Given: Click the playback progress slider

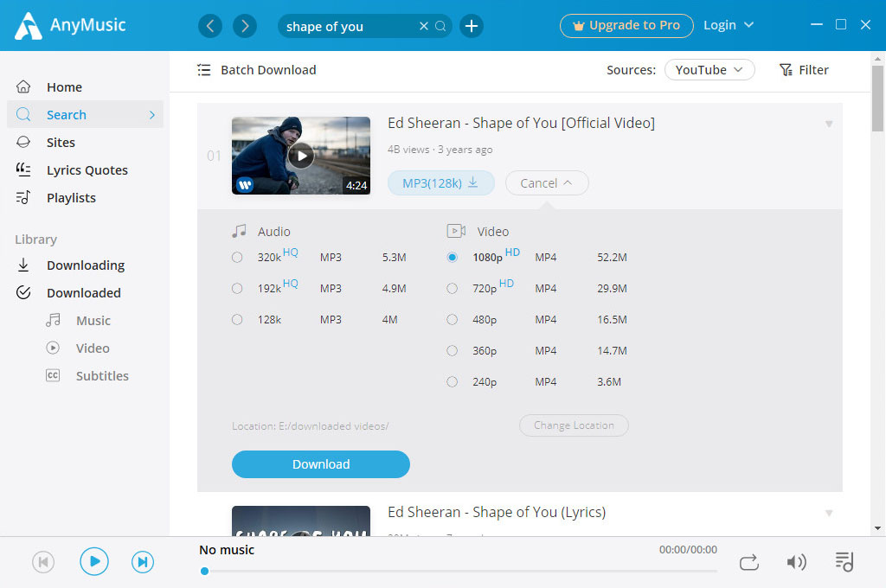Looking at the screenshot, I should pyautogui.click(x=459, y=571).
